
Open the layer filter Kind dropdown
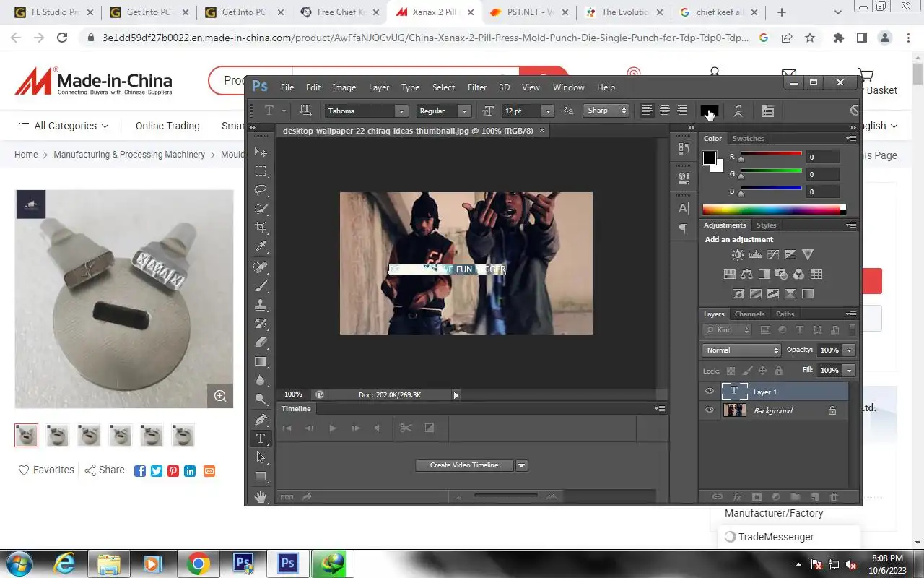tap(728, 329)
